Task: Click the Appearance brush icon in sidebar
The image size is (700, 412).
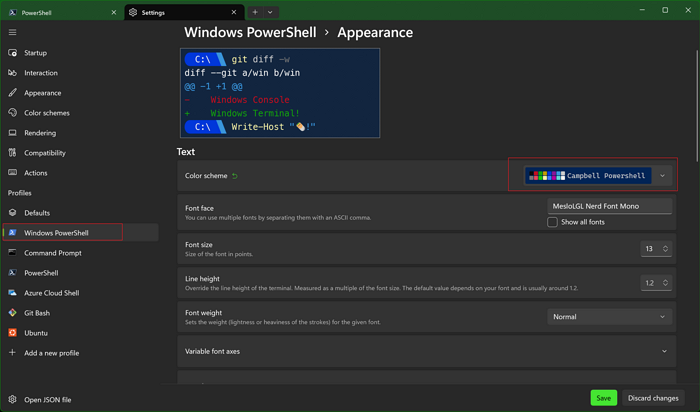Action: tap(12, 93)
